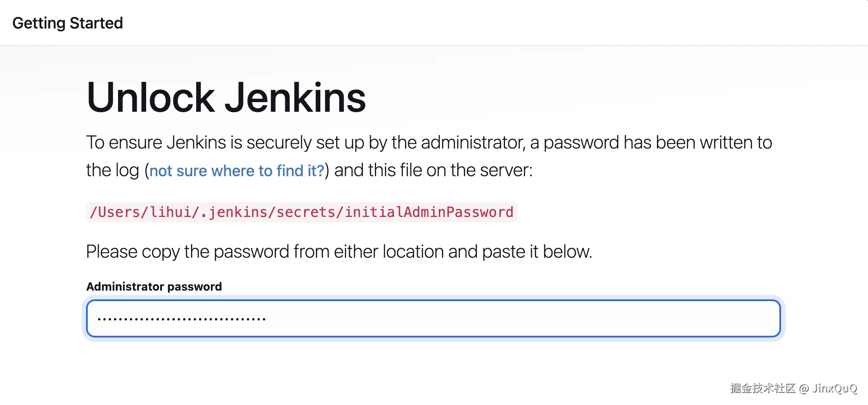This screenshot has height=405, width=868.
Task: Click "and this file on the server:" text
Action: (433, 170)
